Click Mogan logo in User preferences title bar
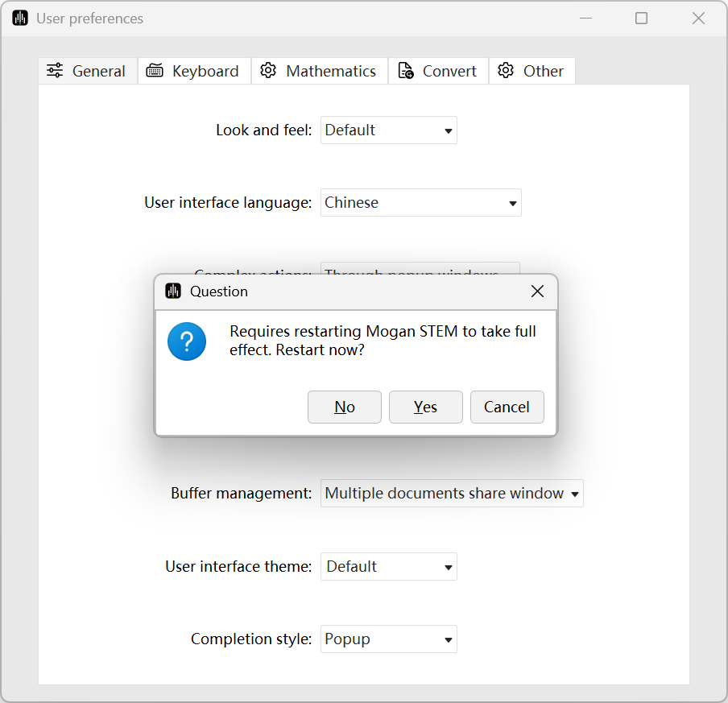This screenshot has width=728, height=703. pyautogui.click(x=20, y=19)
